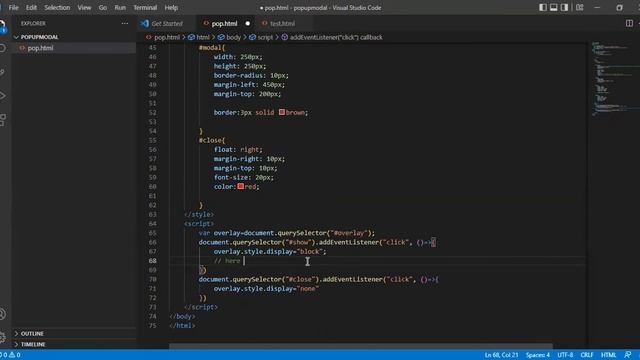Open errors and warnings status indicator
Viewport: 640px width, 360px height.
[x=11, y=355]
